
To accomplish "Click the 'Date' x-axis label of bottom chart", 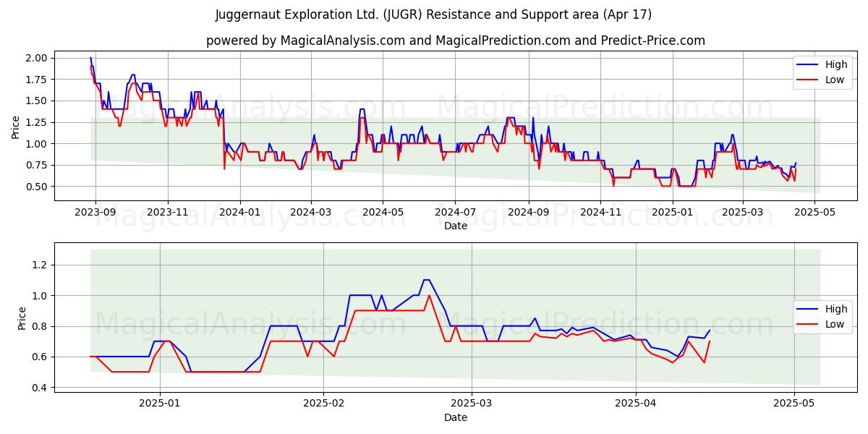I will point(456,417).
